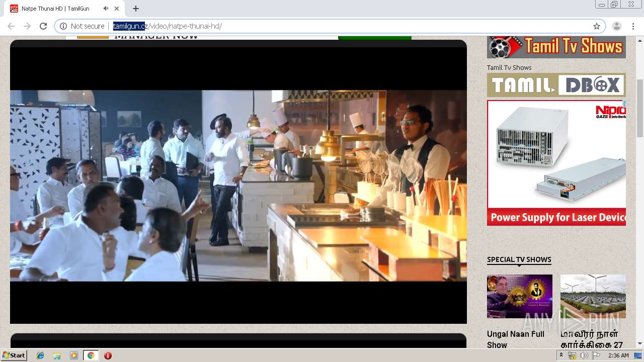Viewport: 644px width, 362px height.
Task: Open the Tamil DBox banner
Action: coord(556,85)
